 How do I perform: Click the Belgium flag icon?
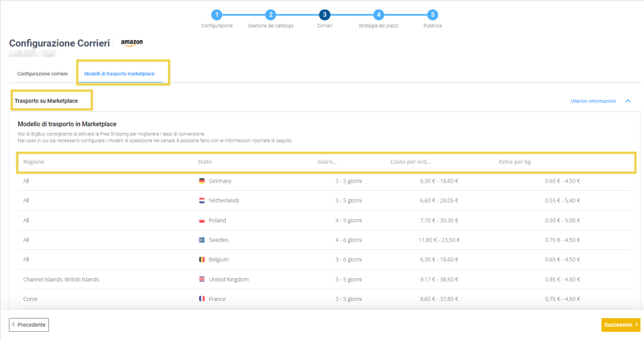coord(202,259)
